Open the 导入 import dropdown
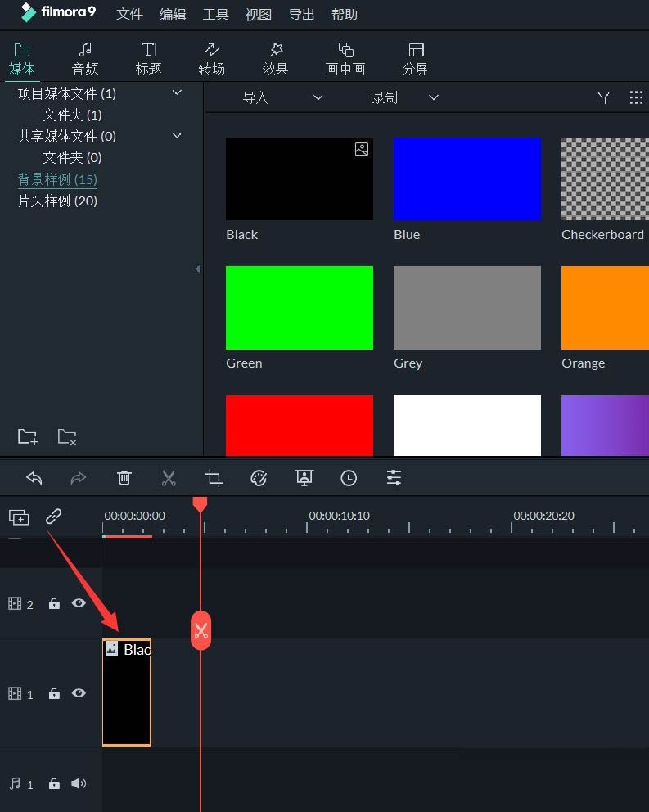 (282, 97)
